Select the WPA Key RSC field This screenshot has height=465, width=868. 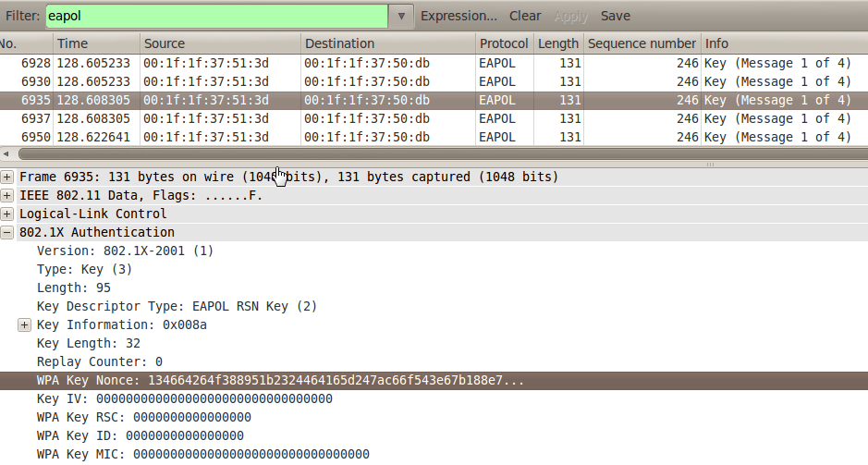(144, 418)
